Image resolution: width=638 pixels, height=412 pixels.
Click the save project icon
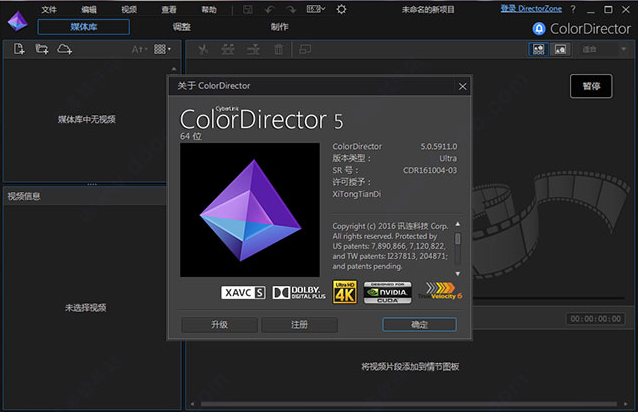(248, 9)
